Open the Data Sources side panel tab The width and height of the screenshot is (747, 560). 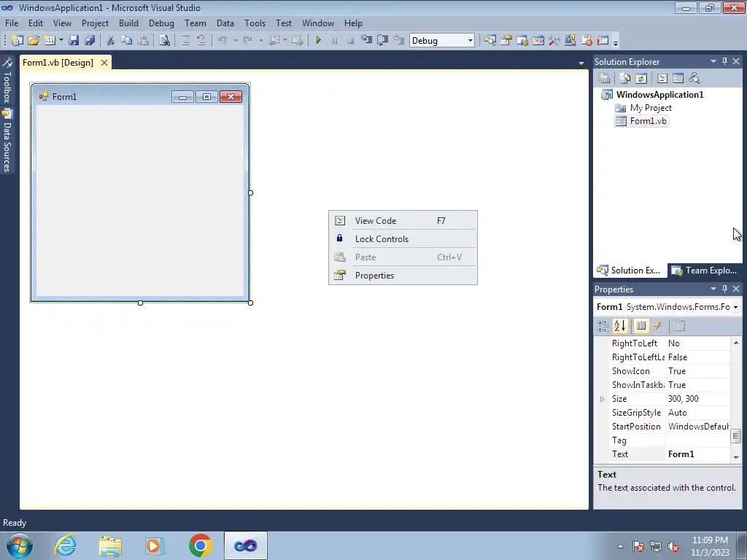coord(7,141)
